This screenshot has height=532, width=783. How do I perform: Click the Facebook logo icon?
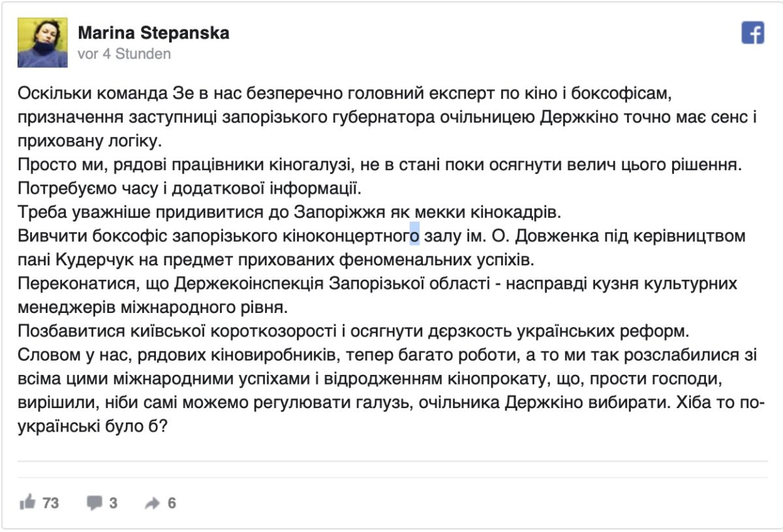[x=752, y=33]
